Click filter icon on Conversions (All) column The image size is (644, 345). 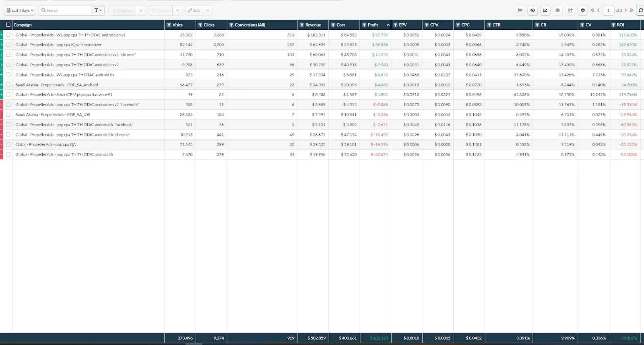(x=231, y=25)
